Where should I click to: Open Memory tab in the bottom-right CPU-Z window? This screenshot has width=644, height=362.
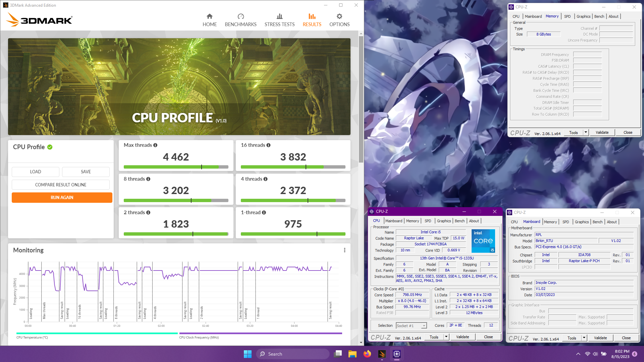pos(550,222)
